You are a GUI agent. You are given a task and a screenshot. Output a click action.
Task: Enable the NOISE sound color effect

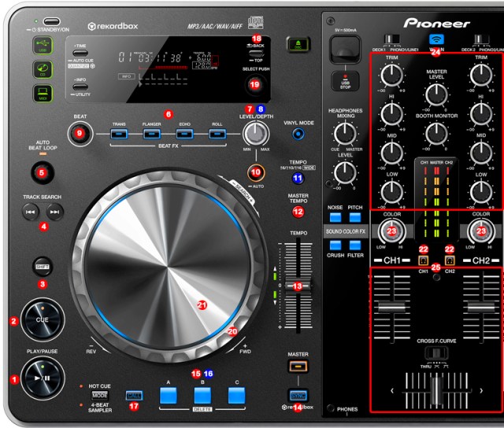[335, 217]
